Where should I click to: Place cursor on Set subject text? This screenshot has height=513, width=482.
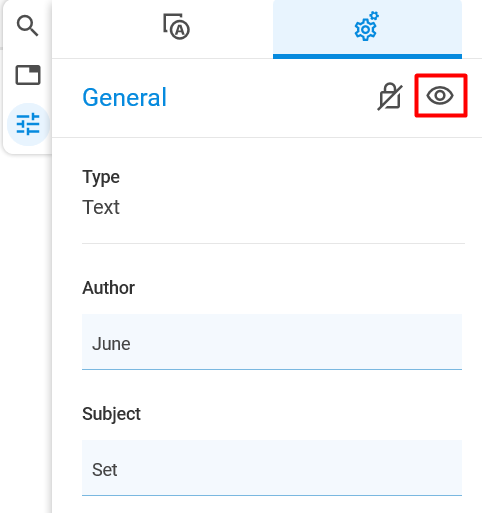point(105,470)
